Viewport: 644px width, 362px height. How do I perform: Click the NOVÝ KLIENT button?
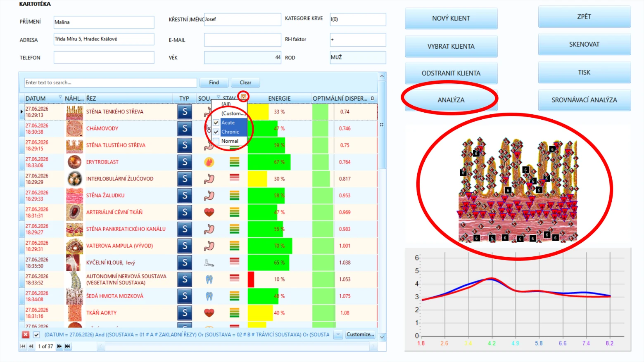[451, 18]
